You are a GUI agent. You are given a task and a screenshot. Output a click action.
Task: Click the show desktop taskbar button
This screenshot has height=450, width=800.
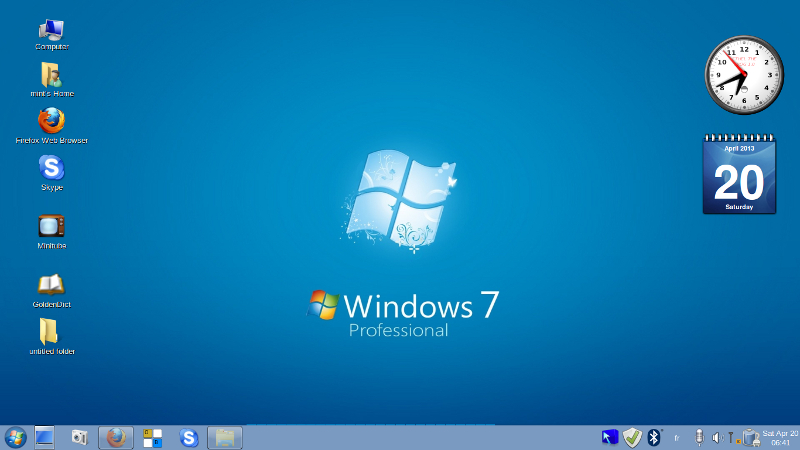pyautogui.click(x=44, y=438)
